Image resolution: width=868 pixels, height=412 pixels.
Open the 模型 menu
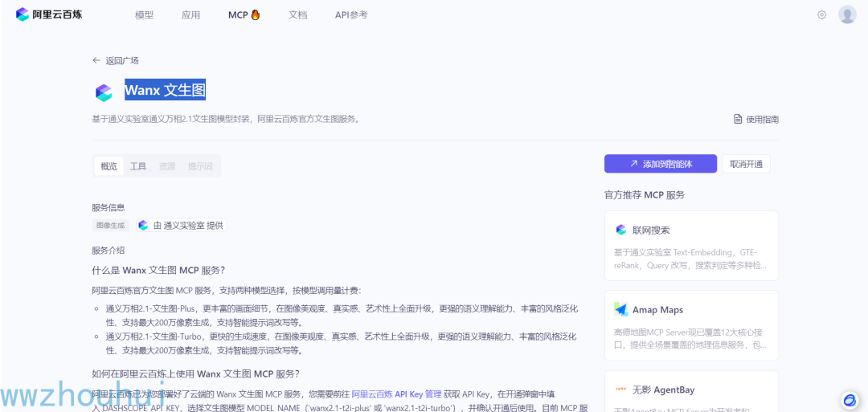pyautogui.click(x=144, y=15)
